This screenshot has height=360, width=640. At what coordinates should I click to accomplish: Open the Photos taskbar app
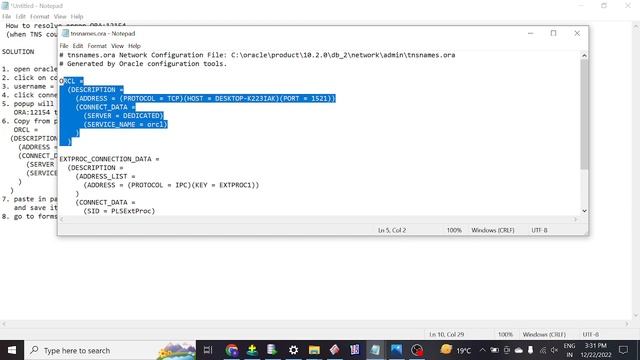(x=396, y=350)
